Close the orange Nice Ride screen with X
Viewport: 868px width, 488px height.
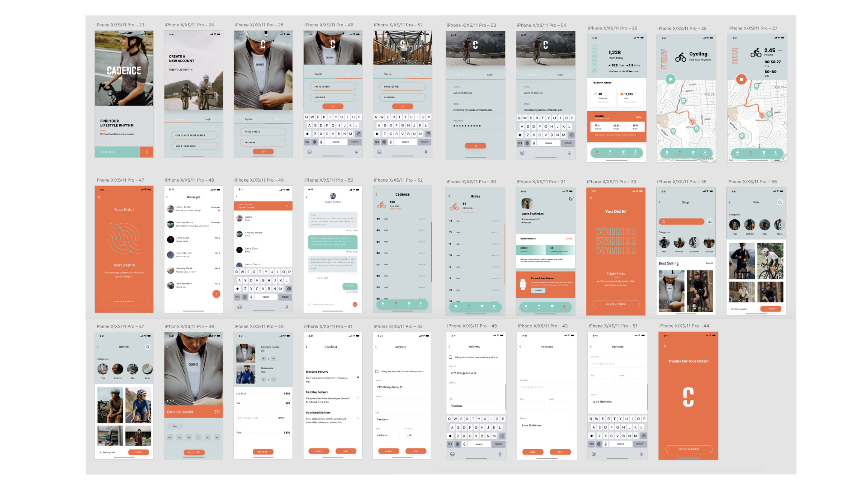coord(99,197)
